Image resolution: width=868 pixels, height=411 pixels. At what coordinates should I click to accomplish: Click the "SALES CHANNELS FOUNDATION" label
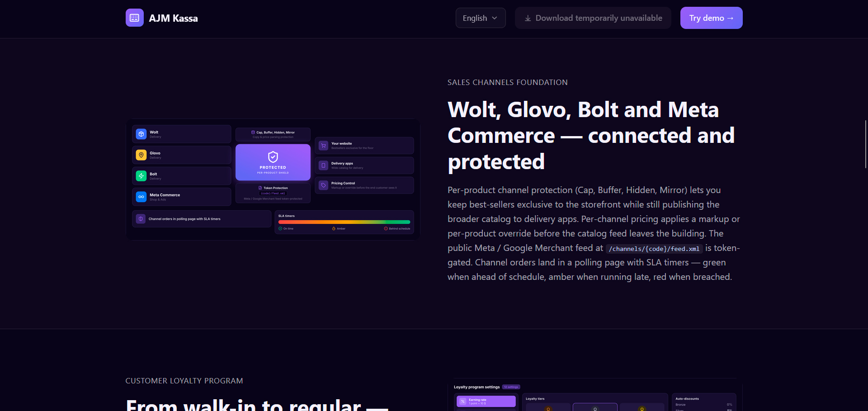point(508,82)
